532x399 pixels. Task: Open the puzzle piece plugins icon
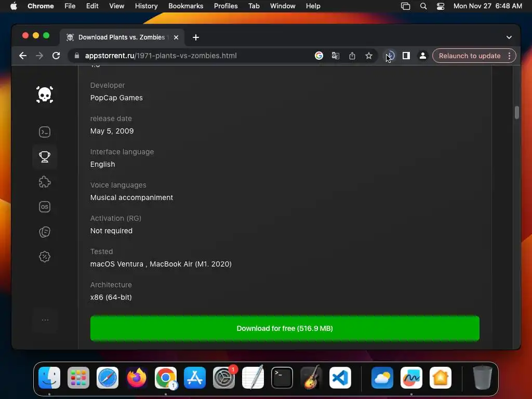point(45,182)
